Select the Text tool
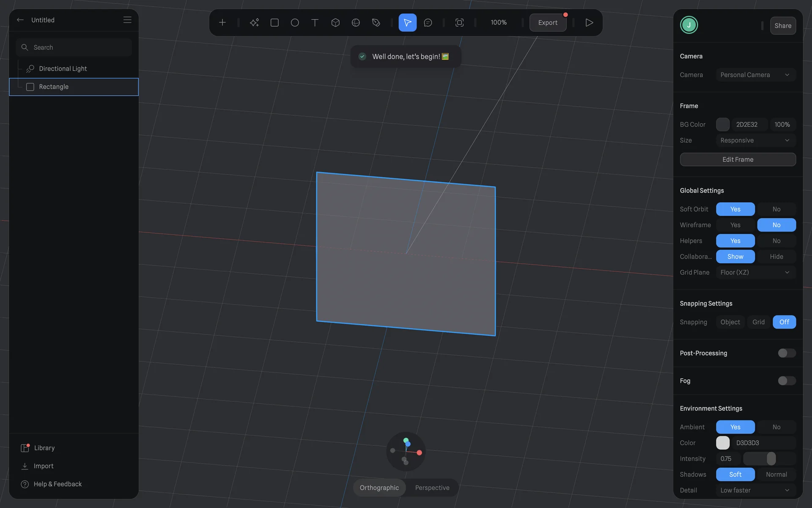Screen dimensions: 812x508 [315, 22]
